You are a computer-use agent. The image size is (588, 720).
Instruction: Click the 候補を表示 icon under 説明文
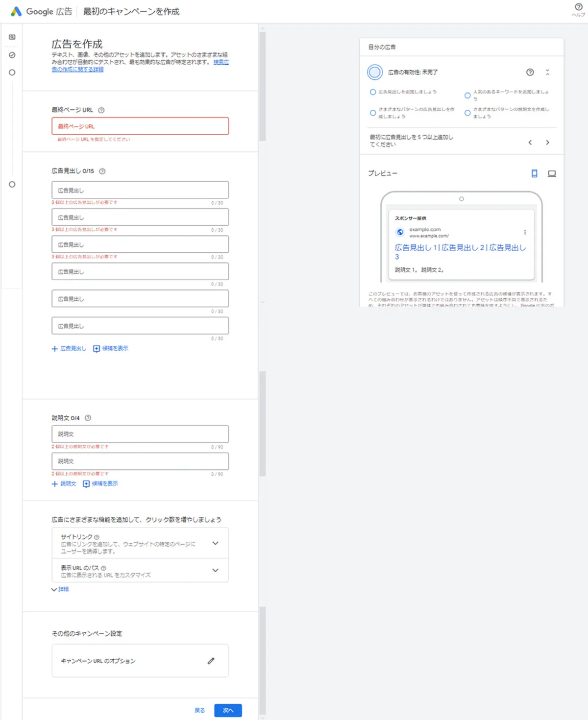(x=86, y=483)
